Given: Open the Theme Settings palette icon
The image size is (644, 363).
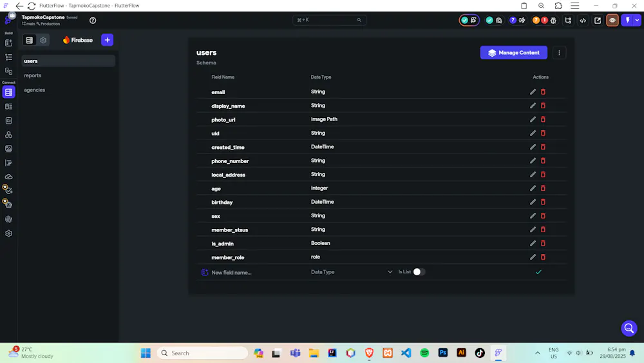Looking at the screenshot, I should click(x=8, y=219).
